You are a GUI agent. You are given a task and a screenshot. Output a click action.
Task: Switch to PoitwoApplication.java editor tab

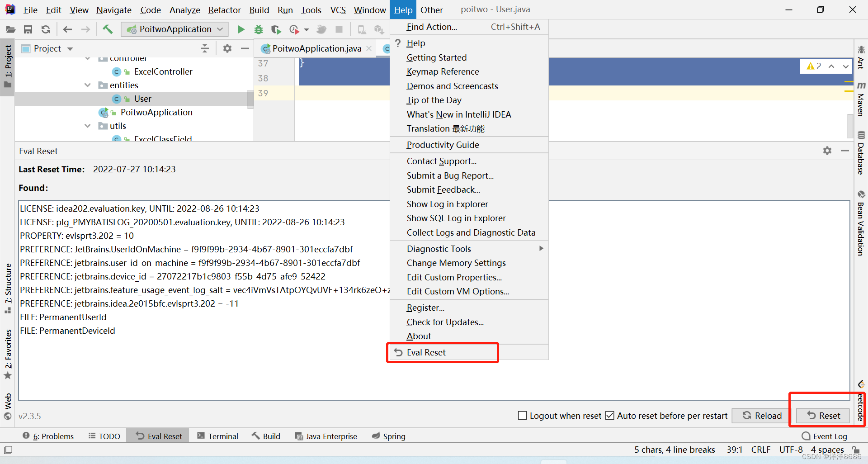point(316,48)
